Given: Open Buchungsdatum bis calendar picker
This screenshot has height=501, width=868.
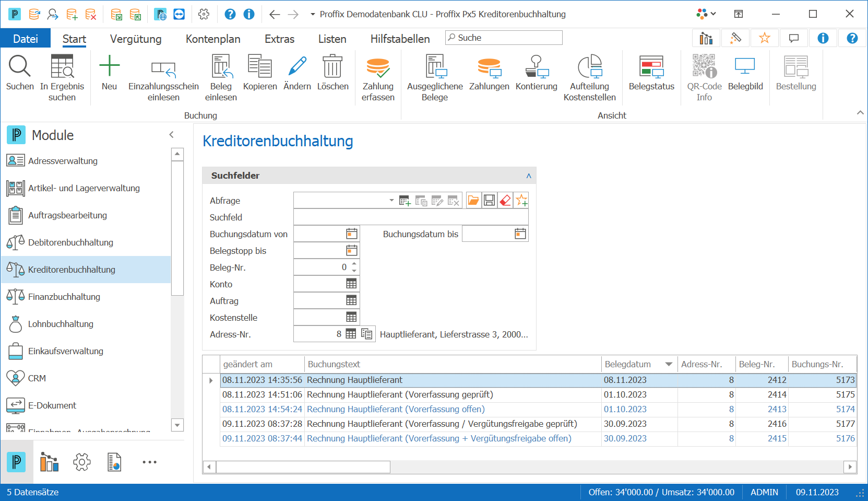Looking at the screenshot, I should [520, 234].
